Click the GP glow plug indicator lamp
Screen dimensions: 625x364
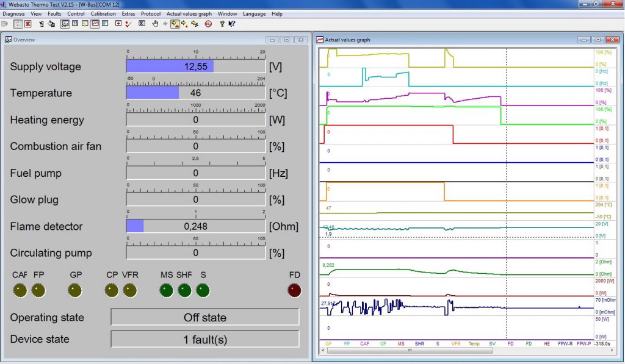(x=76, y=290)
